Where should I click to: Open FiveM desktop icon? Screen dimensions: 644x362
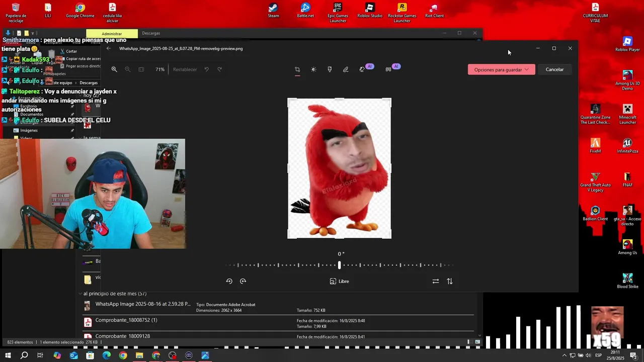pyautogui.click(x=595, y=146)
